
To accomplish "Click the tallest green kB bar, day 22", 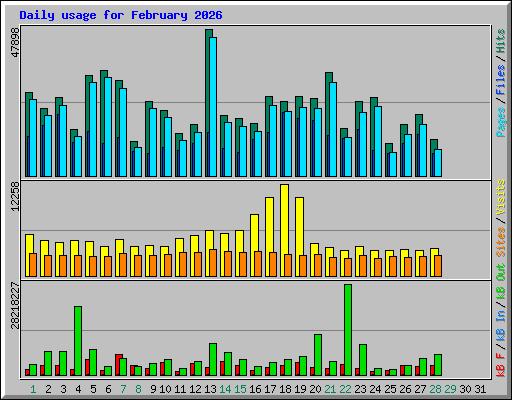I will click(x=348, y=330).
